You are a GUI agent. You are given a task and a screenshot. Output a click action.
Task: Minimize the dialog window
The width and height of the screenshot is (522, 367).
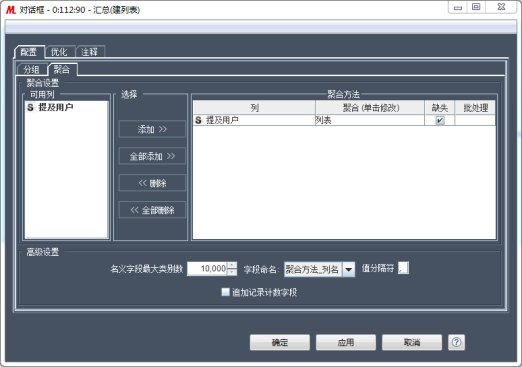(x=458, y=7)
